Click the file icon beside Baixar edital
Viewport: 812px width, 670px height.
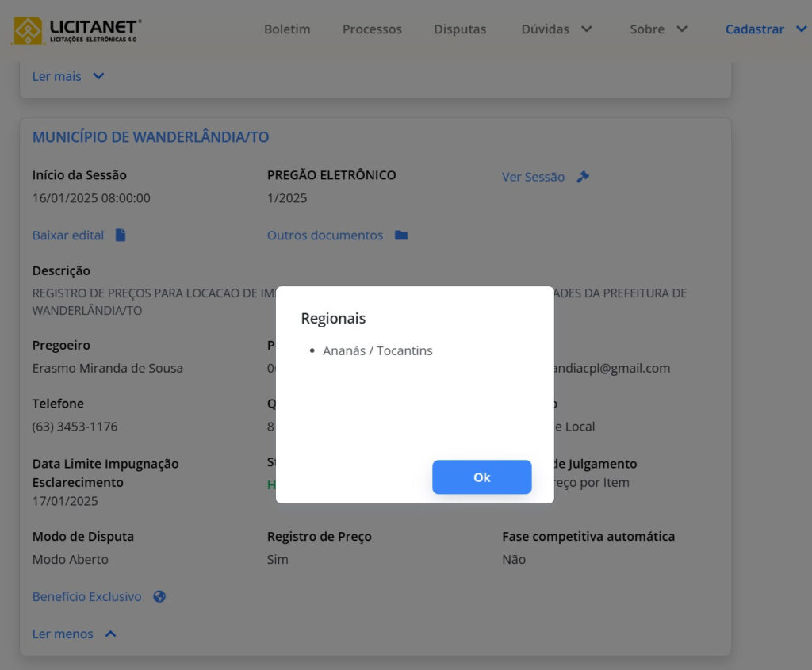point(121,235)
